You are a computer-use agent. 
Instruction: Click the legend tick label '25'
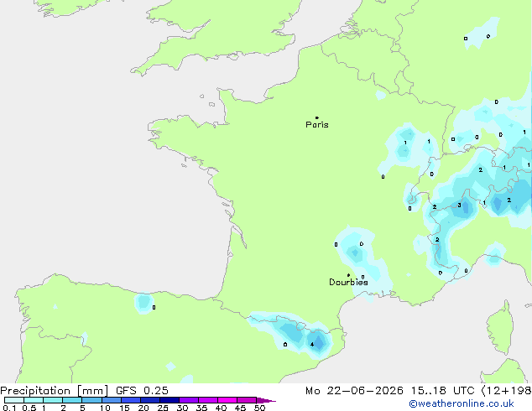point(163,408)
